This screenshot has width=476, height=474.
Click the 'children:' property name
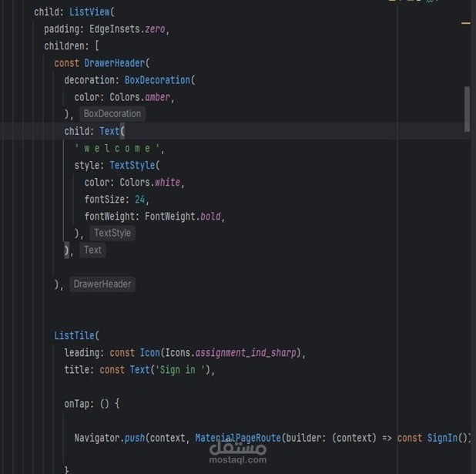coord(66,46)
